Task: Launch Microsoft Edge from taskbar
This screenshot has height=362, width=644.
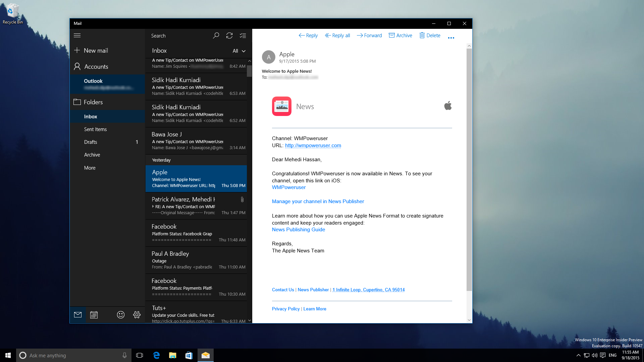Action: pos(156,355)
